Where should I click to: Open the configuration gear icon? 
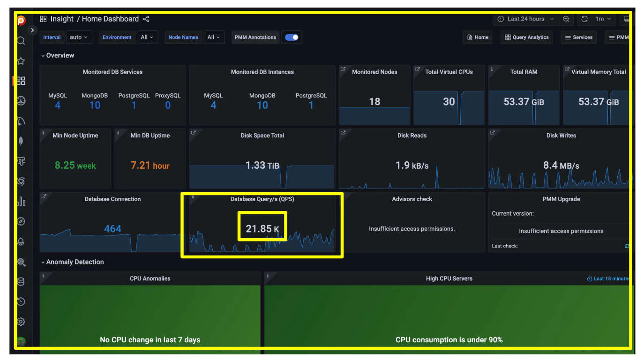(x=21, y=322)
